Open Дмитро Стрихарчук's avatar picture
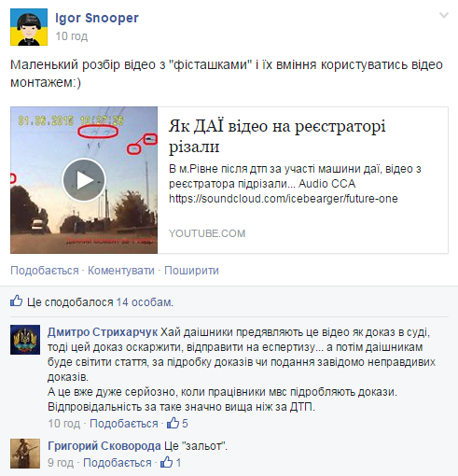The height and width of the screenshot is (476, 458). pos(25,340)
